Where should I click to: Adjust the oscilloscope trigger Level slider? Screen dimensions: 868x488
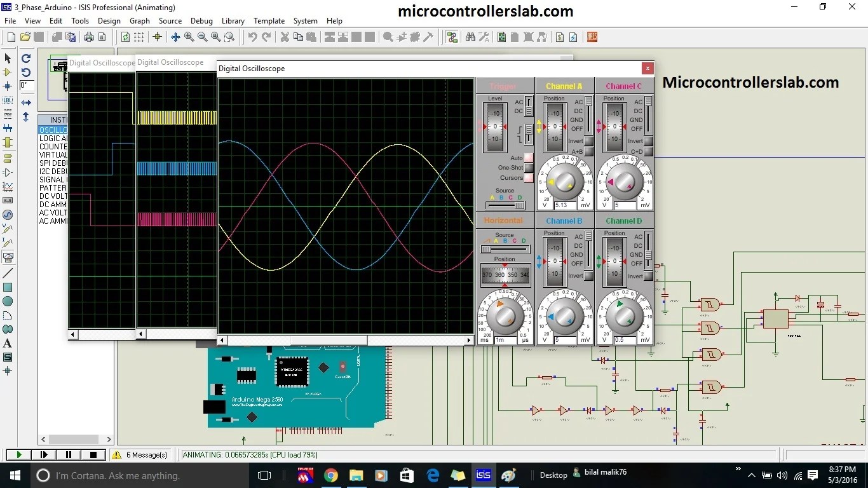coord(496,125)
